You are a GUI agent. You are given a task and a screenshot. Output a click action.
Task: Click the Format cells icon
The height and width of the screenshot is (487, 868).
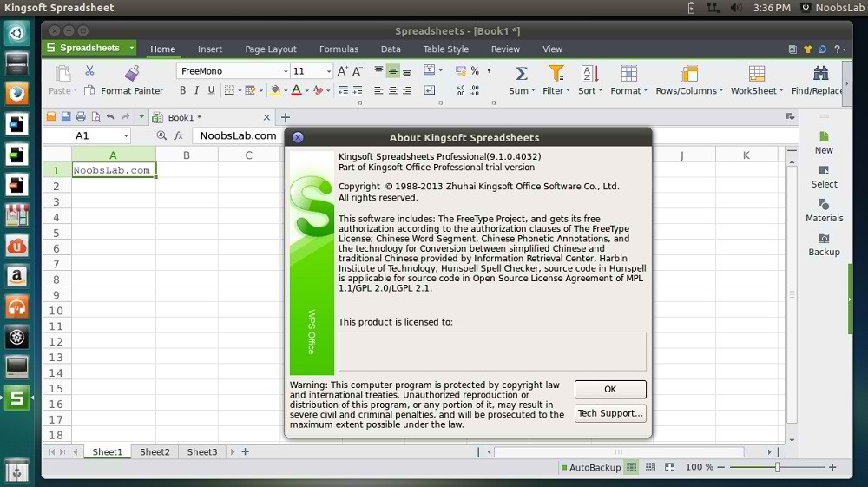click(x=628, y=73)
